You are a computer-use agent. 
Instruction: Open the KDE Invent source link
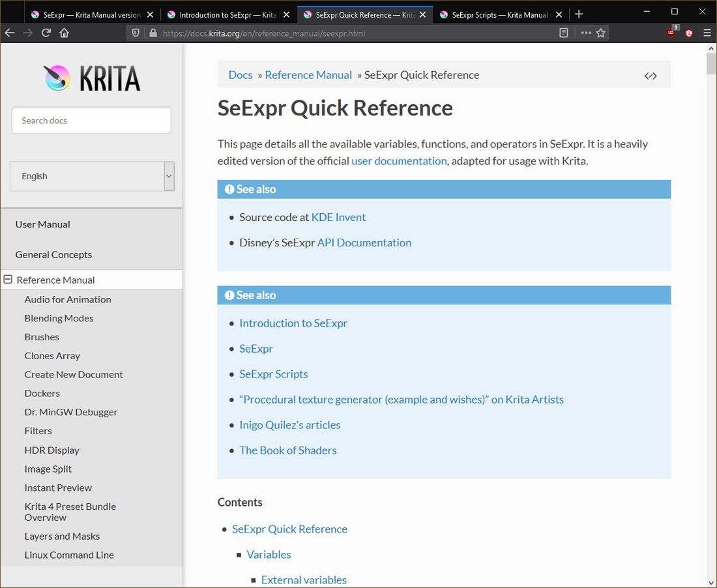pyautogui.click(x=338, y=217)
